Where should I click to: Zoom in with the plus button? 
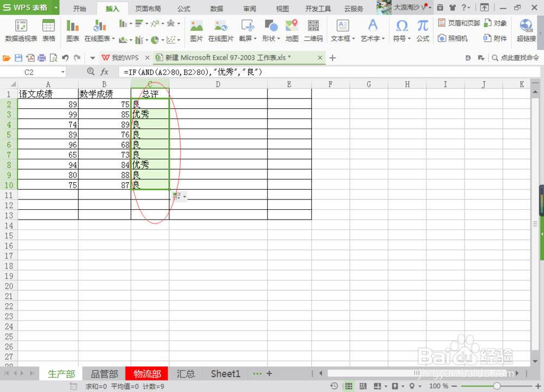pos(538,386)
